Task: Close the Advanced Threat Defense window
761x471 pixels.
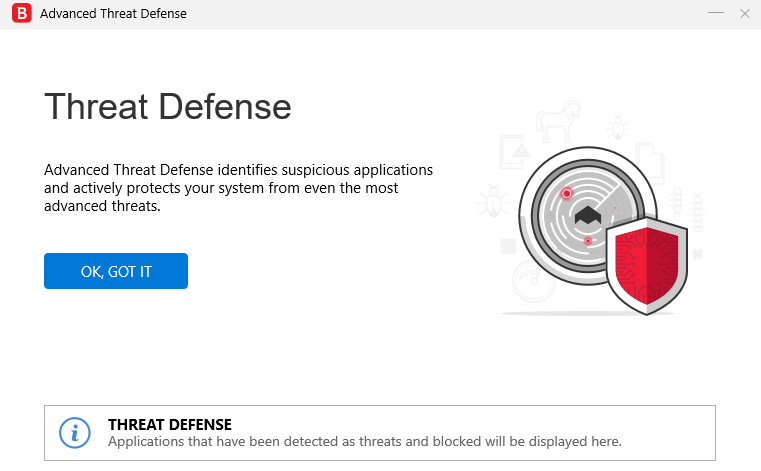Action: pos(744,14)
